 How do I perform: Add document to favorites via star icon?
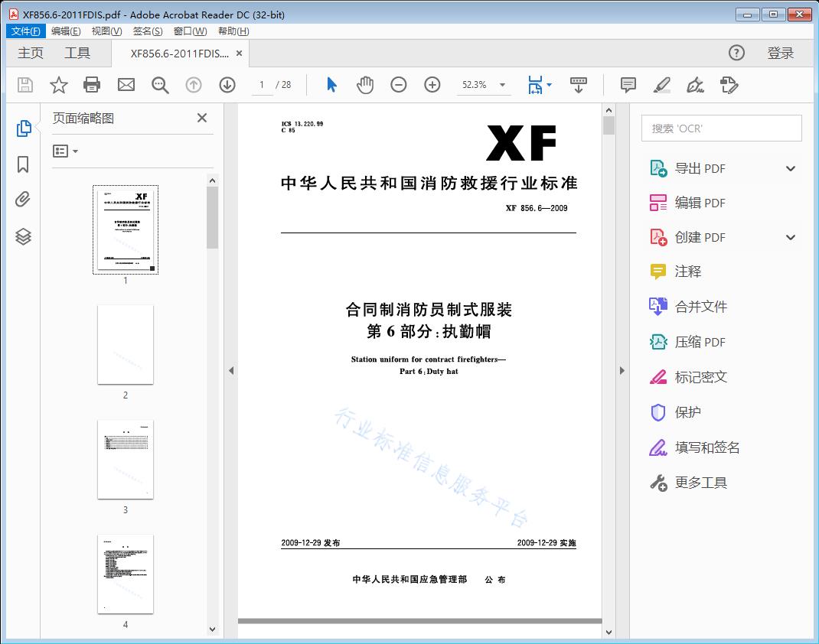[58, 85]
